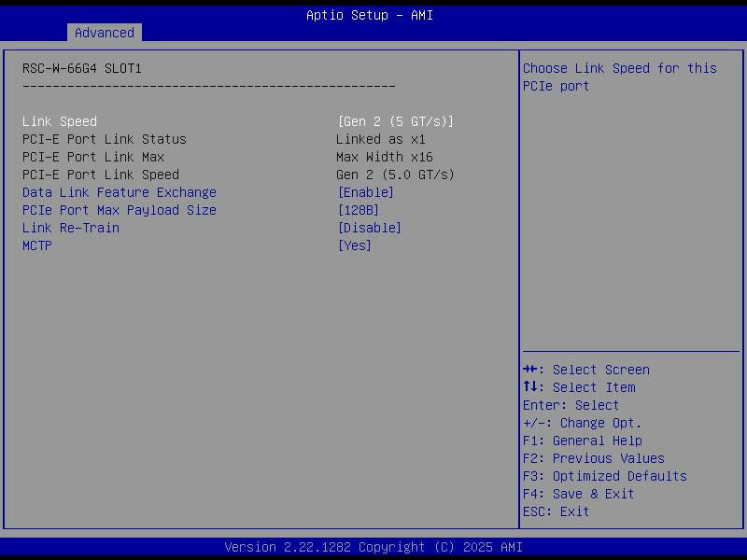Screen dimensions: 747x560
Task: Select Data Link Feature Exchange option
Action: click(x=120, y=192)
